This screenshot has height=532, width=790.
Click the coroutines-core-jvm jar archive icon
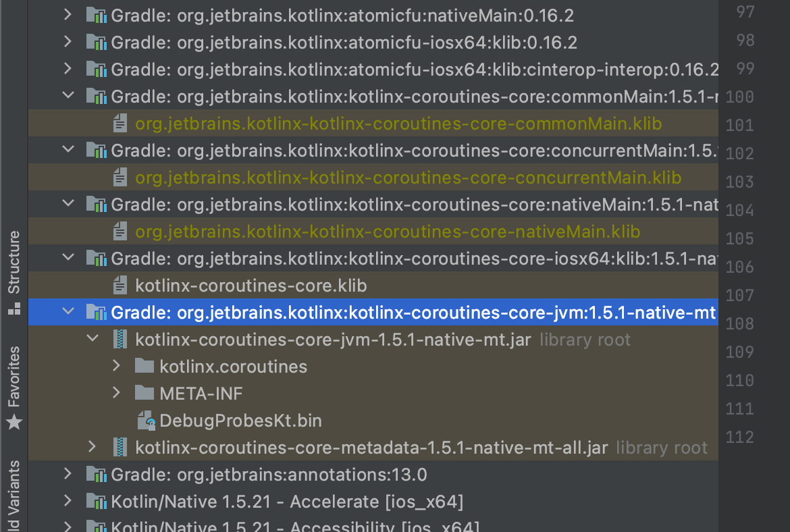click(x=120, y=340)
